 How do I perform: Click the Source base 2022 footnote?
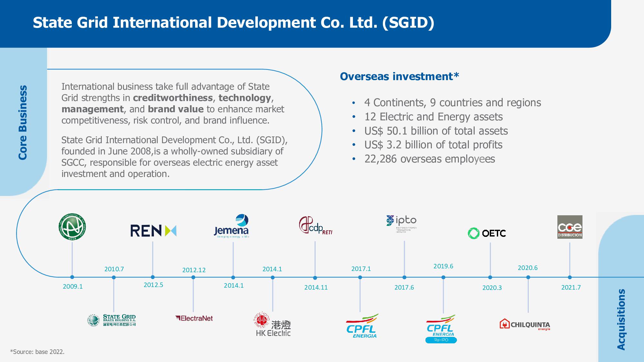37,352
